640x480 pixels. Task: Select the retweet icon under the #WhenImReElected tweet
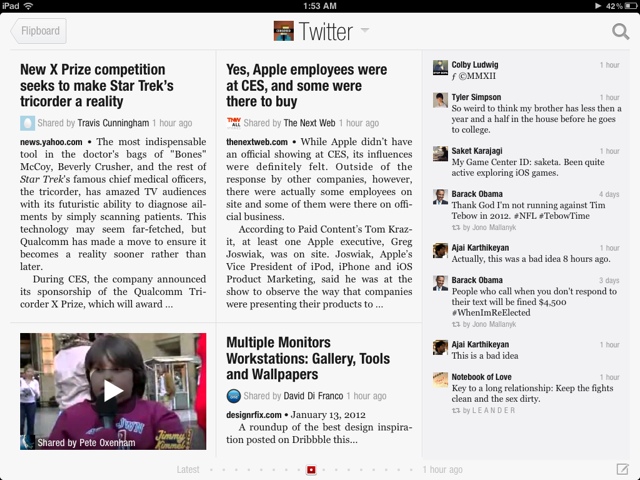(x=456, y=324)
